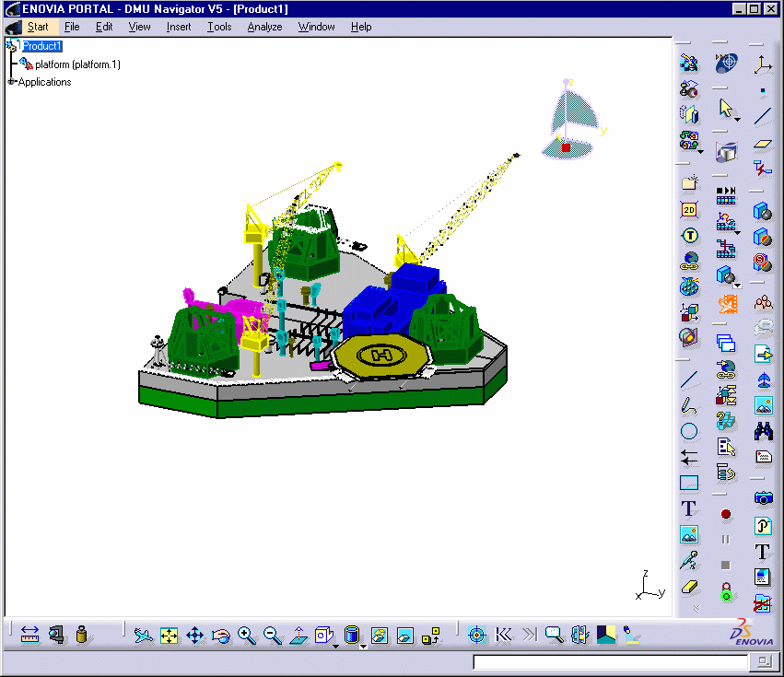Select the binoculars search icon
784x677 pixels.
[x=763, y=430]
